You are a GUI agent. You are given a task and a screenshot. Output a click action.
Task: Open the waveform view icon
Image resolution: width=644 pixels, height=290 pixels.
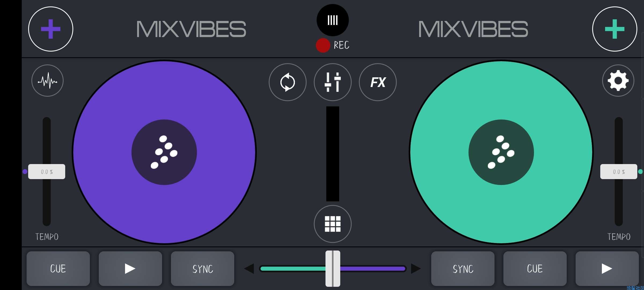(x=47, y=81)
